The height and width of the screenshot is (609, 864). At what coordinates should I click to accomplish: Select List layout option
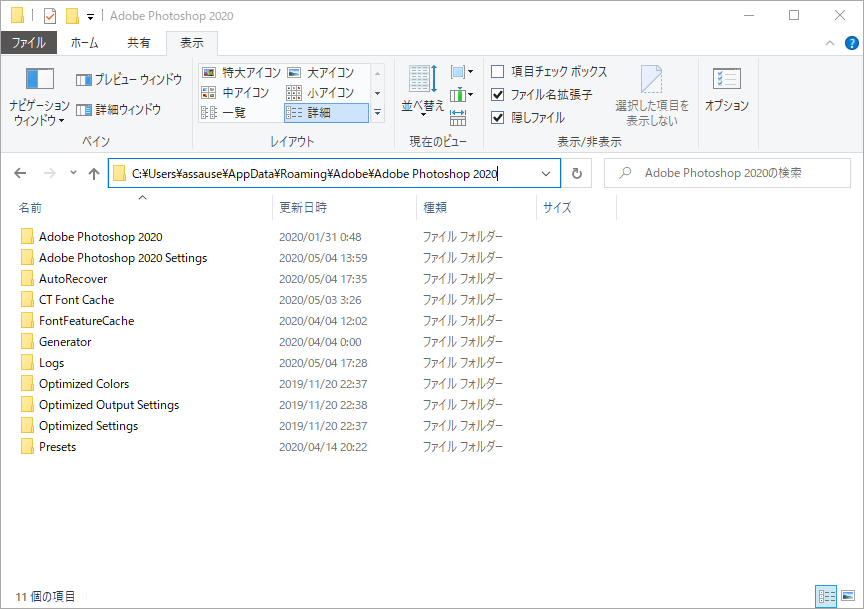224,113
